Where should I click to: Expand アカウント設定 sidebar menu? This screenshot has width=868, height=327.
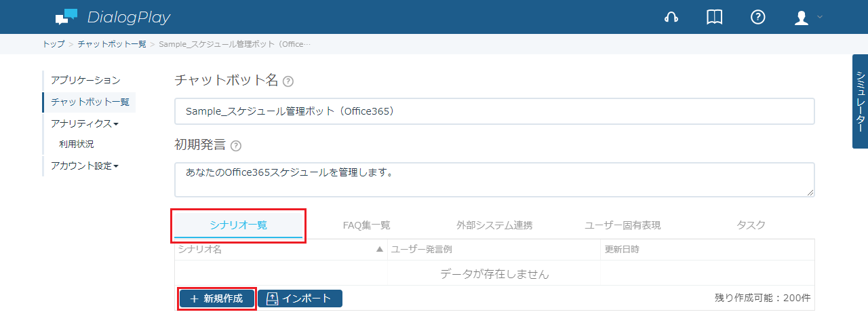[85, 166]
